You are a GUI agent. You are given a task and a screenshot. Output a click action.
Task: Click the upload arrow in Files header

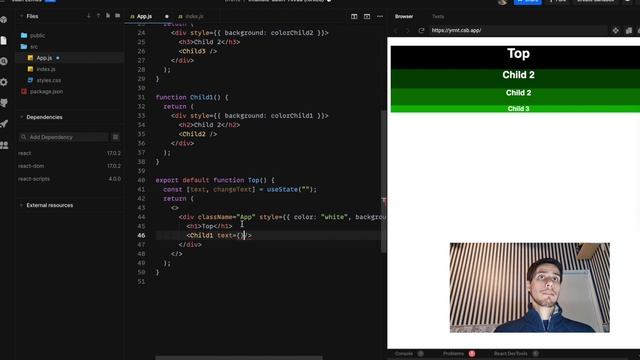(x=98, y=16)
